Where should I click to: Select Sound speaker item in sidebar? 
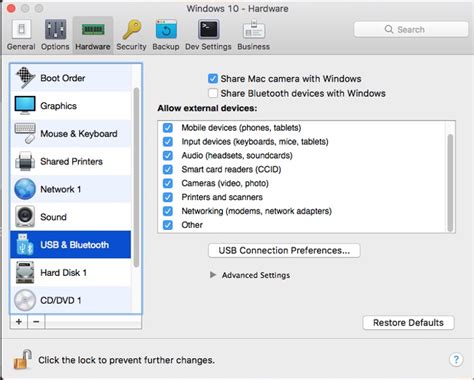click(71, 217)
